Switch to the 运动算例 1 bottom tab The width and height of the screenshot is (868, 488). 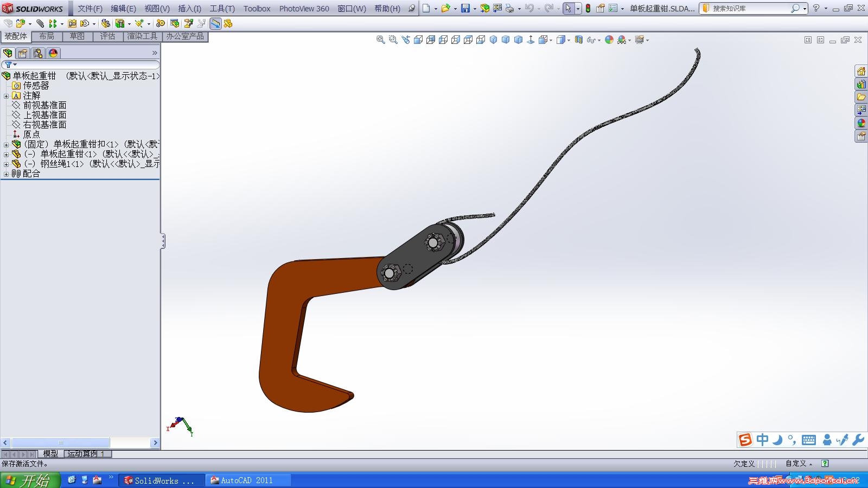point(87,454)
